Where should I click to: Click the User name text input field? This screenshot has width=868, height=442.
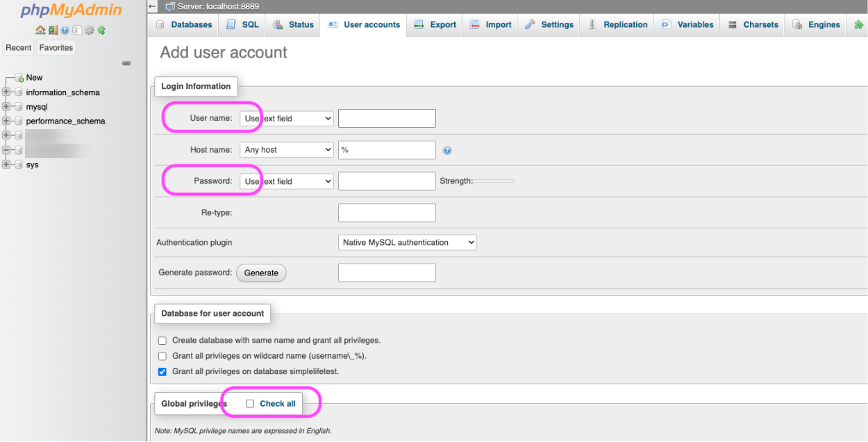(x=387, y=119)
